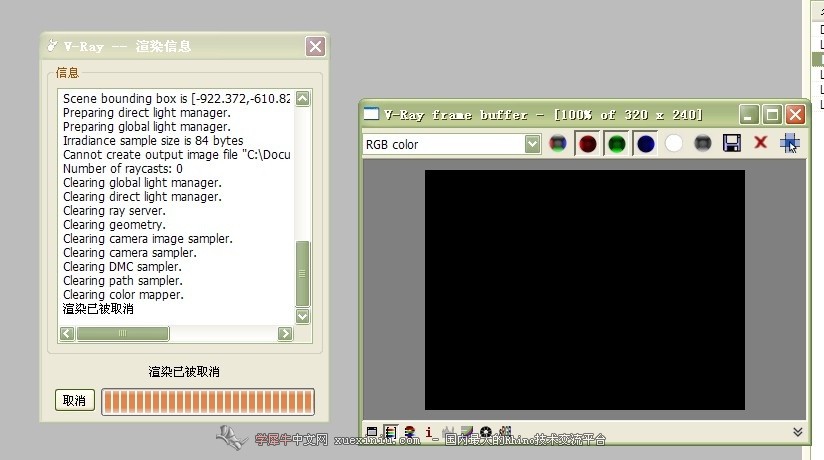824x460 pixels.
Task: Maximize the V-Ray frame buffer window
Action: [772, 114]
